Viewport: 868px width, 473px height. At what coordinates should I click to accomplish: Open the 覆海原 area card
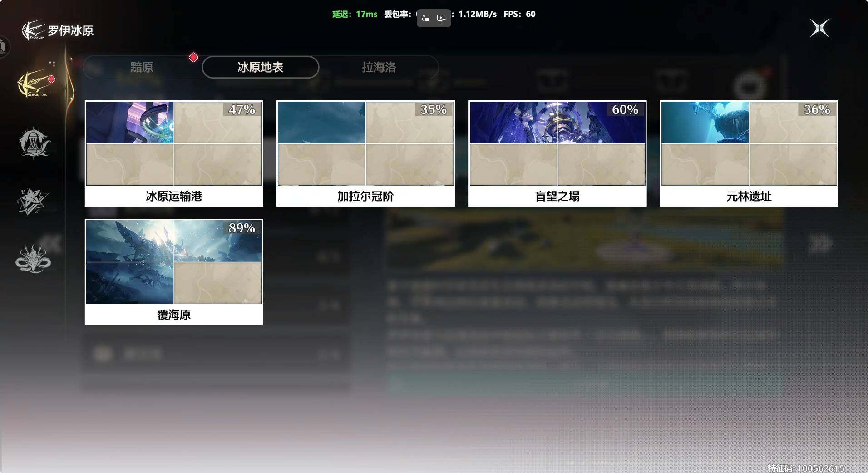[174, 272]
